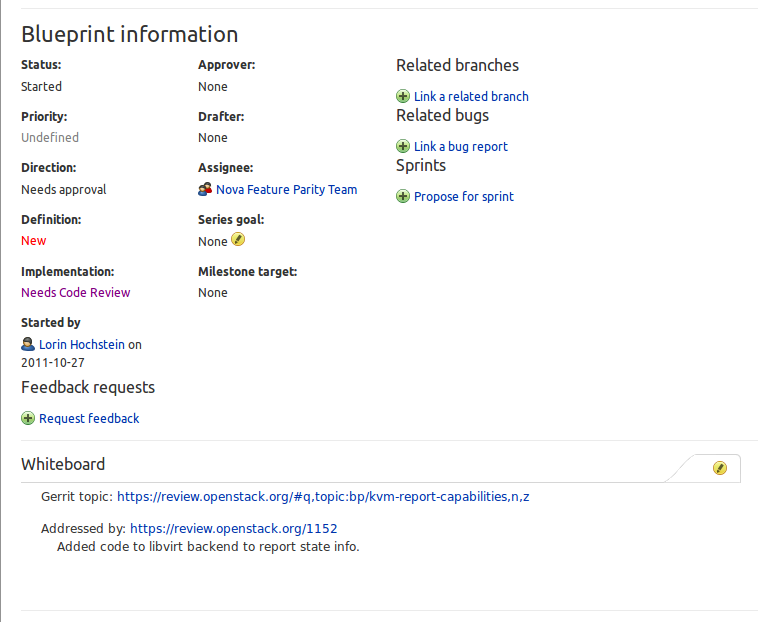Screen dimensions: 772x622
Task: Click the green plus icon for sprint proposal
Action: [403, 197]
